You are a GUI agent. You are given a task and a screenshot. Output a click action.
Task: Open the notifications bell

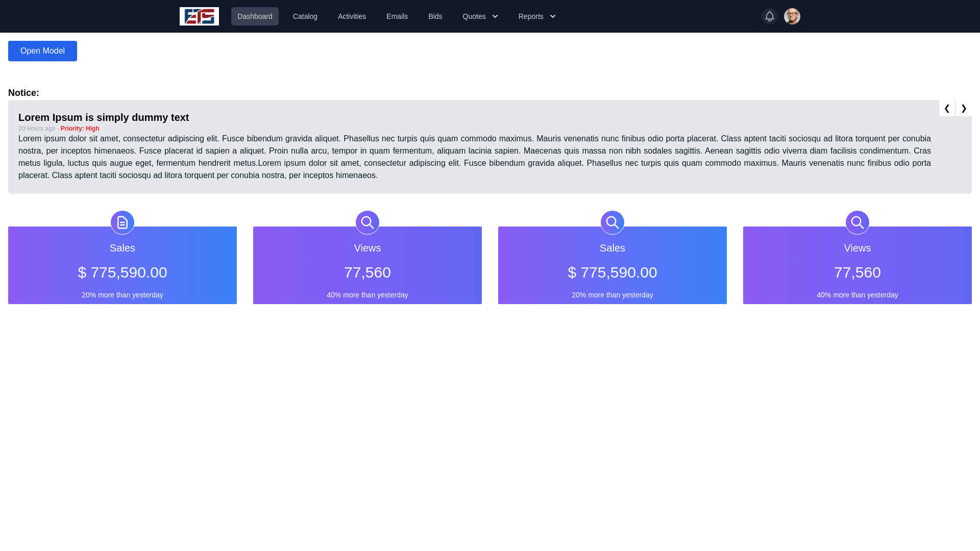(769, 16)
